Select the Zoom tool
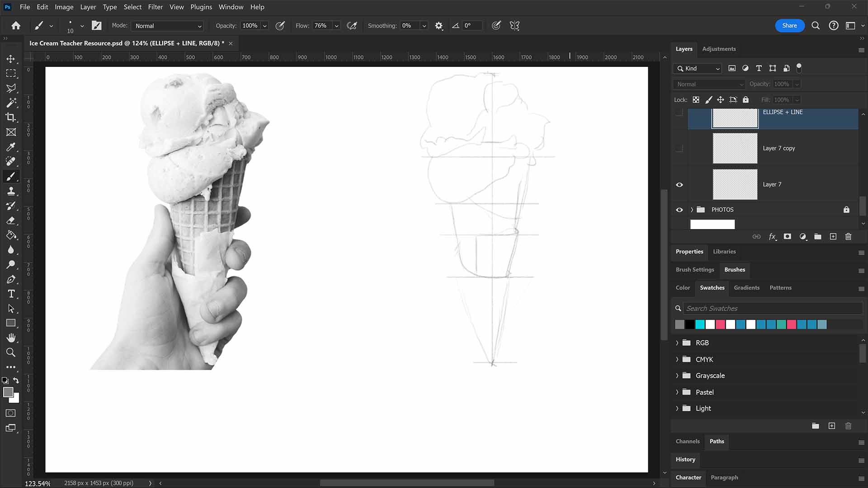Viewport: 868px width, 488px height. tap(11, 352)
